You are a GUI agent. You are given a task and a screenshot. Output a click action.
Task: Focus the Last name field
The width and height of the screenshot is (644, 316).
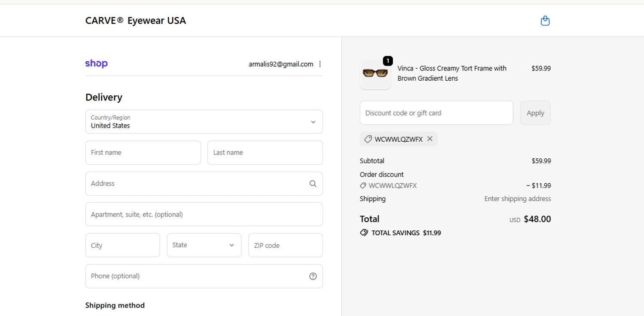265,152
